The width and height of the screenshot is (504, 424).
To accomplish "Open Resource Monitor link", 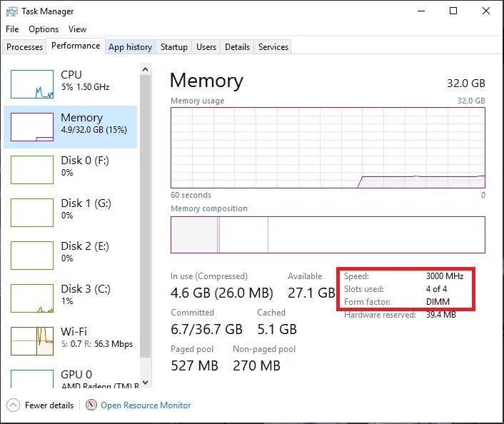I will pyautogui.click(x=146, y=405).
